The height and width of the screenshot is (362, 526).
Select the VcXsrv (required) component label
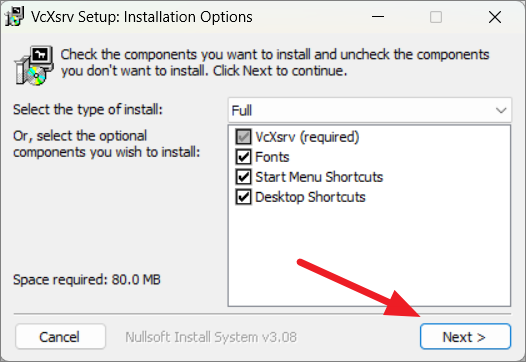(x=307, y=137)
